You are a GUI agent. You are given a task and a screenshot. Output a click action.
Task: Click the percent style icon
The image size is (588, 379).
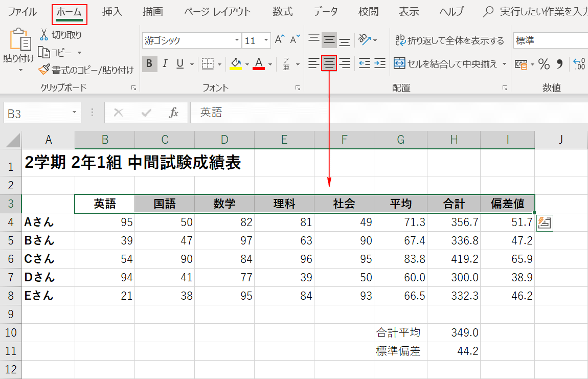544,63
